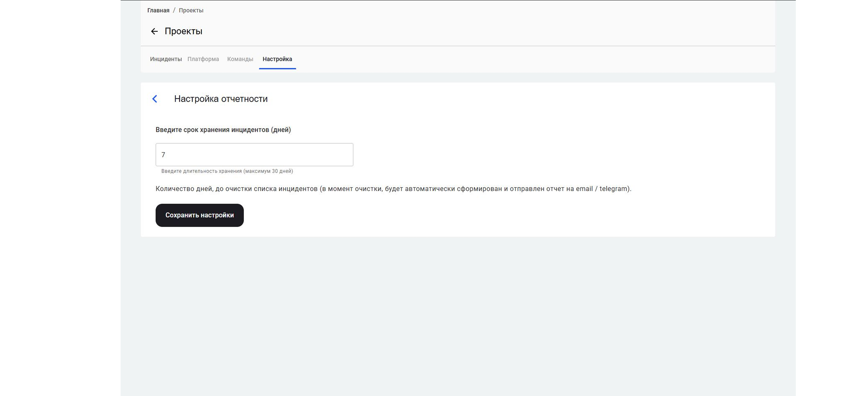The image size is (868, 396).
Task: Click the word telegram in the description
Action: [x=614, y=189]
